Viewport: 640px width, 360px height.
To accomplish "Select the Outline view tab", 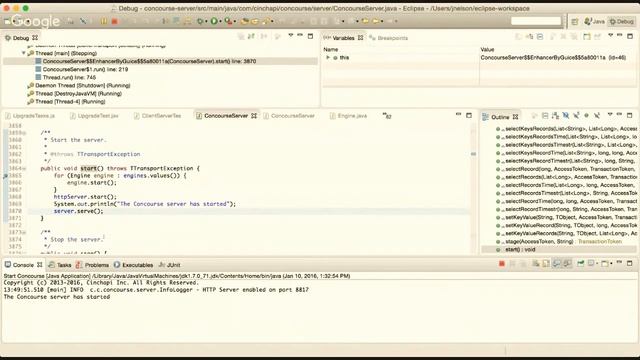I will [x=500, y=117].
